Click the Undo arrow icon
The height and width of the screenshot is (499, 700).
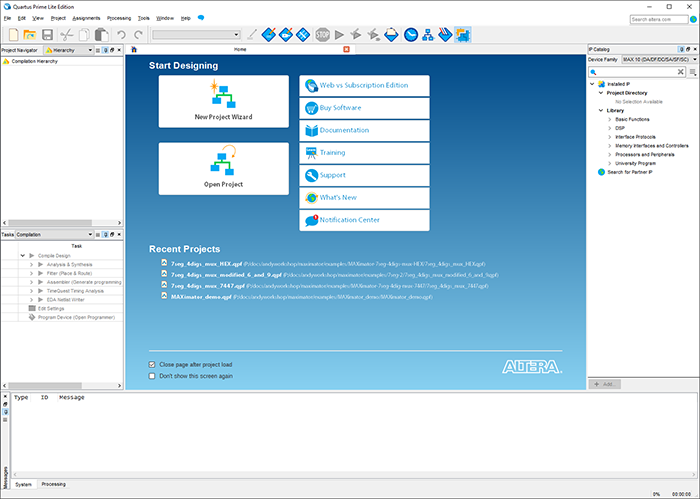coord(121,34)
